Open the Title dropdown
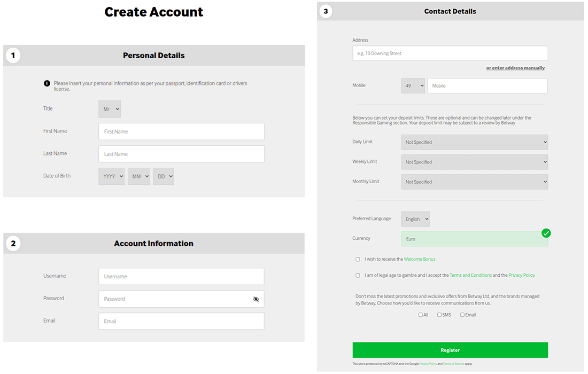 pyautogui.click(x=110, y=109)
